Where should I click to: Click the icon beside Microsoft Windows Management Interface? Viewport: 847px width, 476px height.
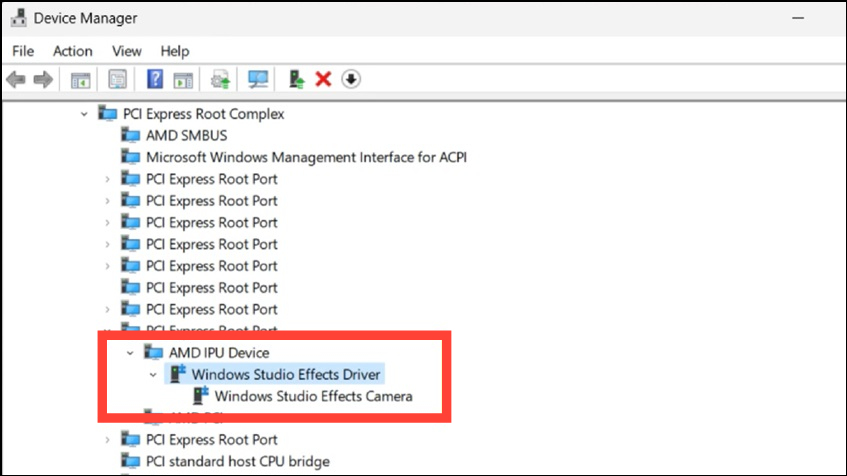pyautogui.click(x=130, y=157)
